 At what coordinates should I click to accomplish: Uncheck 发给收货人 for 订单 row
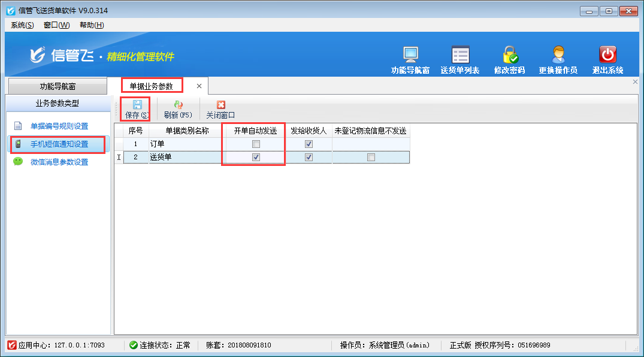pyautogui.click(x=309, y=144)
